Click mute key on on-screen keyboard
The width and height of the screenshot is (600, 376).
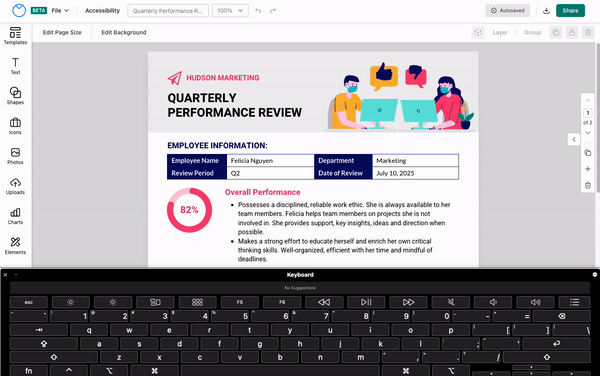pos(451,302)
